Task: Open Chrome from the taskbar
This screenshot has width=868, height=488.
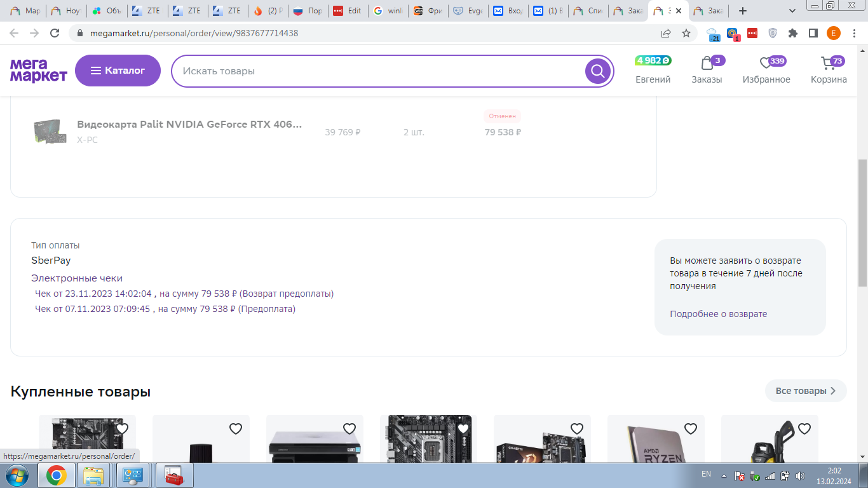Action: [56, 475]
